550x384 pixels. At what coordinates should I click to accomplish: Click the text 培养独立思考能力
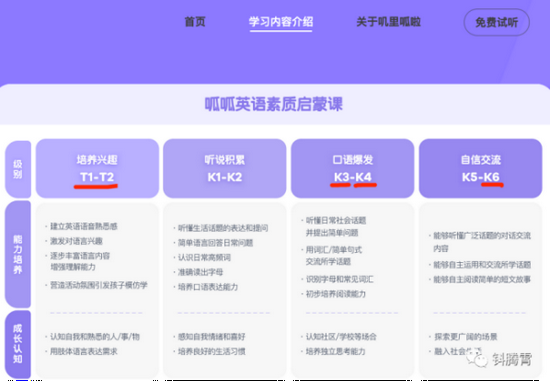336,351
